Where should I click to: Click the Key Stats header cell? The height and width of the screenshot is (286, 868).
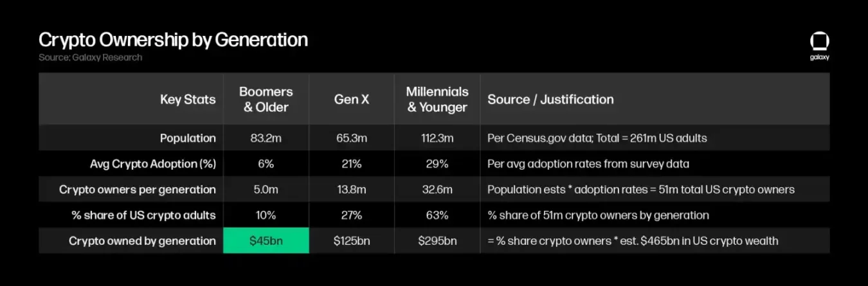coord(188,100)
